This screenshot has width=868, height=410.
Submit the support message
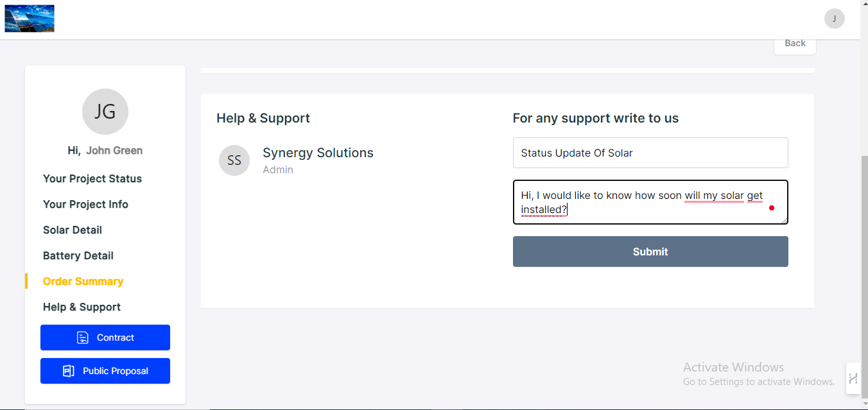click(650, 251)
